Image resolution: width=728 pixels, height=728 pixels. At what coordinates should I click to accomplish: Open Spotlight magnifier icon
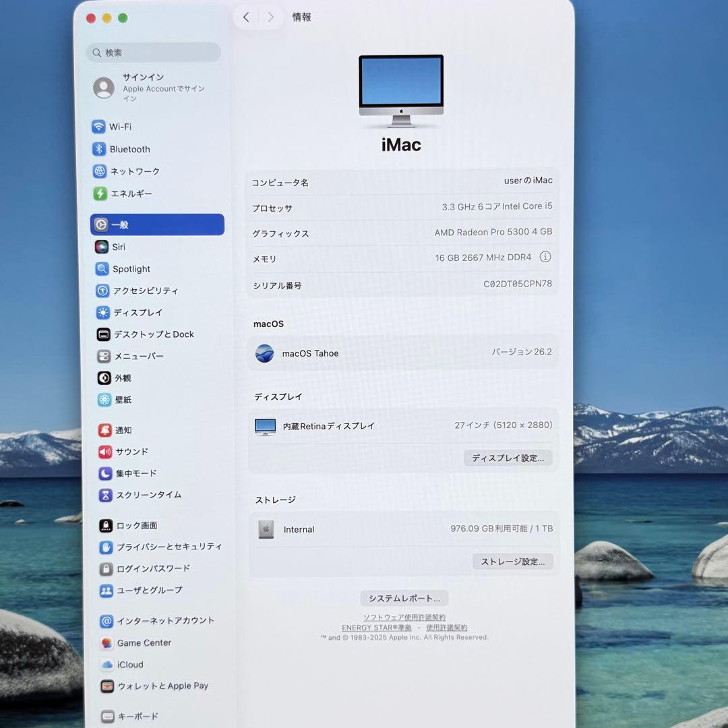102,269
